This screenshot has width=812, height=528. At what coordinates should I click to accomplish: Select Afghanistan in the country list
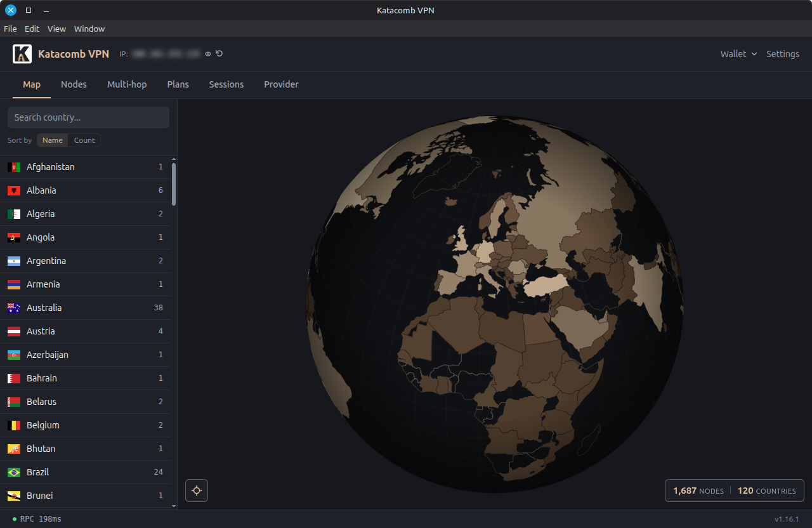pyautogui.click(x=85, y=167)
